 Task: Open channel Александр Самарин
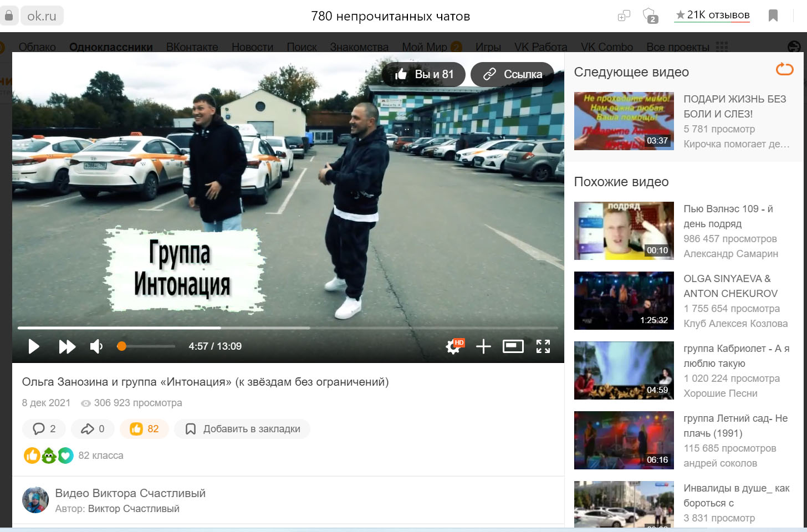coord(731,254)
